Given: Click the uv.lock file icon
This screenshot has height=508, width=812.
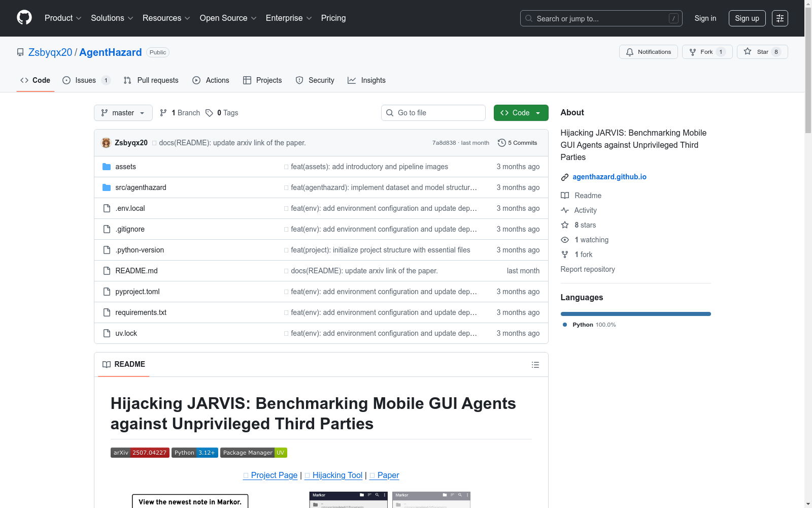Looking at the screenshot, I should 107,333.
